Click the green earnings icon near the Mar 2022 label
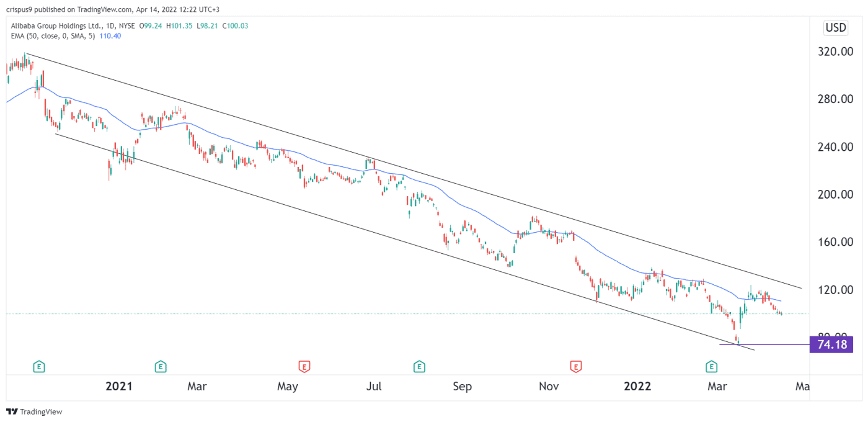 (x=711, y=367)
